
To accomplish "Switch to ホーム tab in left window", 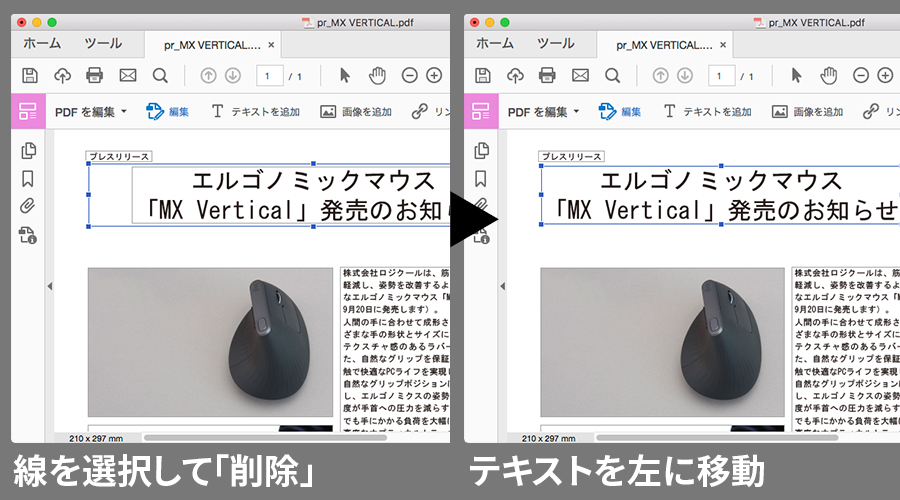I will (42, 44).
